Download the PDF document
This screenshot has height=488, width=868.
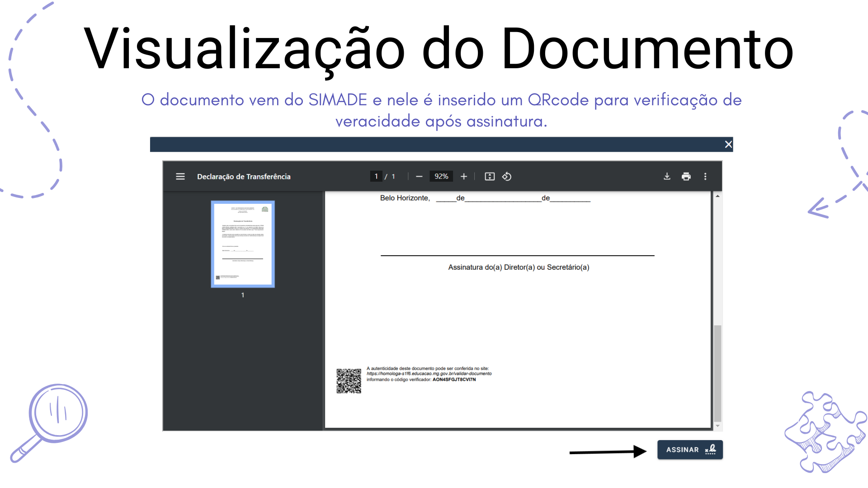click(667, 177)
